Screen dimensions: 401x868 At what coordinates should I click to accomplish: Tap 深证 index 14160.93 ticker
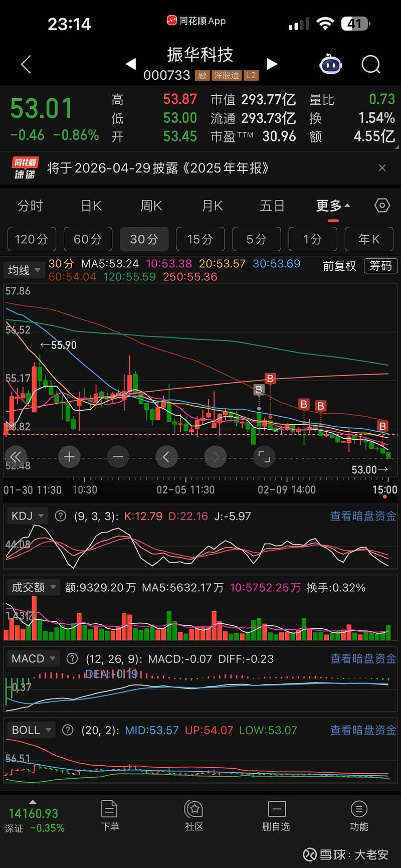pyautogui.click(x=34, y=820)
